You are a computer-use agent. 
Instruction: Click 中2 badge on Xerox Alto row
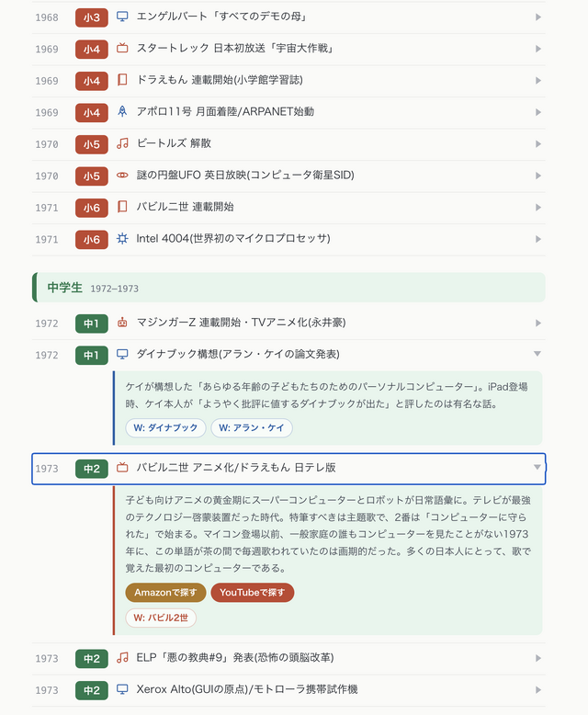pyautogui.click(x=92, y=690)
